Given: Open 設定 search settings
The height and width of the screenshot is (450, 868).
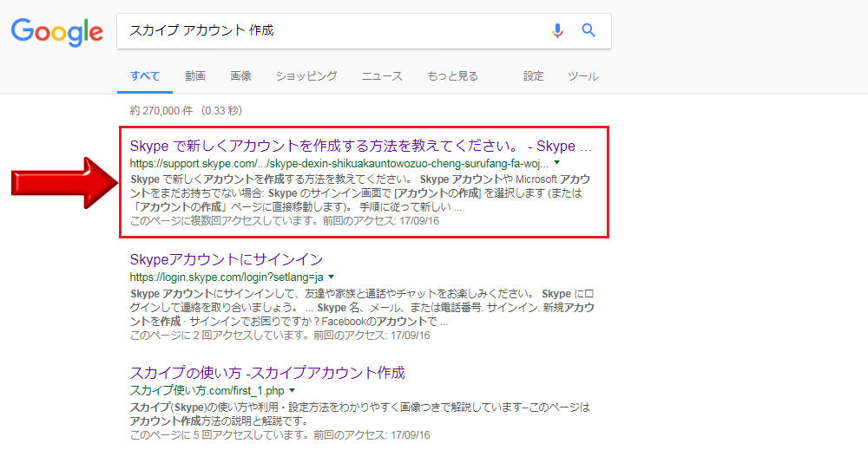Looking at the screenshot, I should tap(534, 76).
